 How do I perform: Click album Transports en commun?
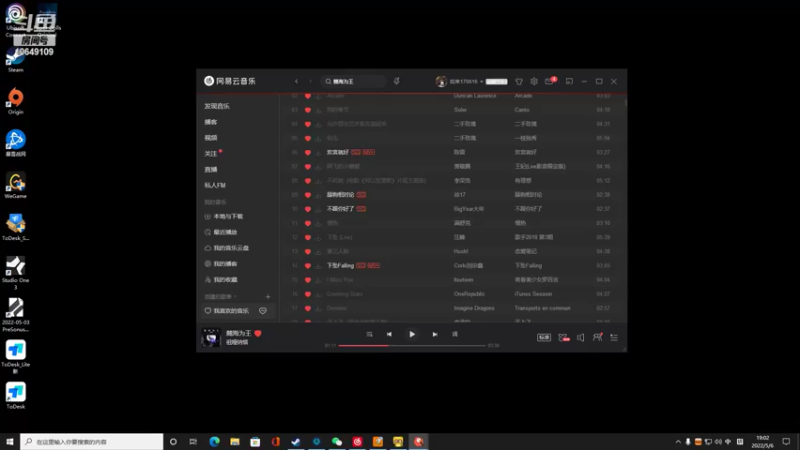(542, 308)
